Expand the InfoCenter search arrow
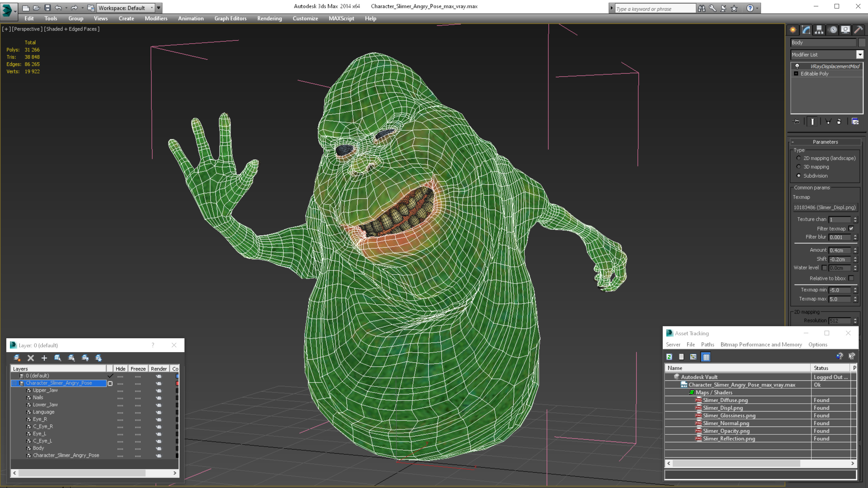868x488 pixels. 612,8
